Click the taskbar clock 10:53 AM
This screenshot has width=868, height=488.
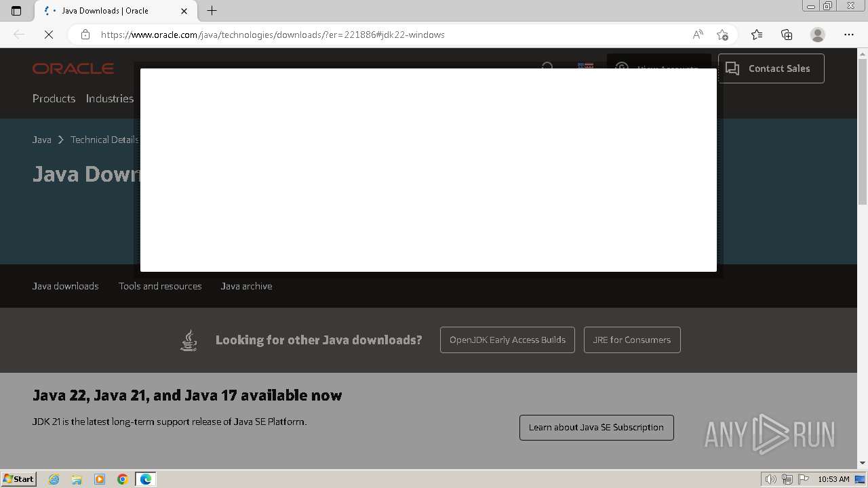(833, 479)
